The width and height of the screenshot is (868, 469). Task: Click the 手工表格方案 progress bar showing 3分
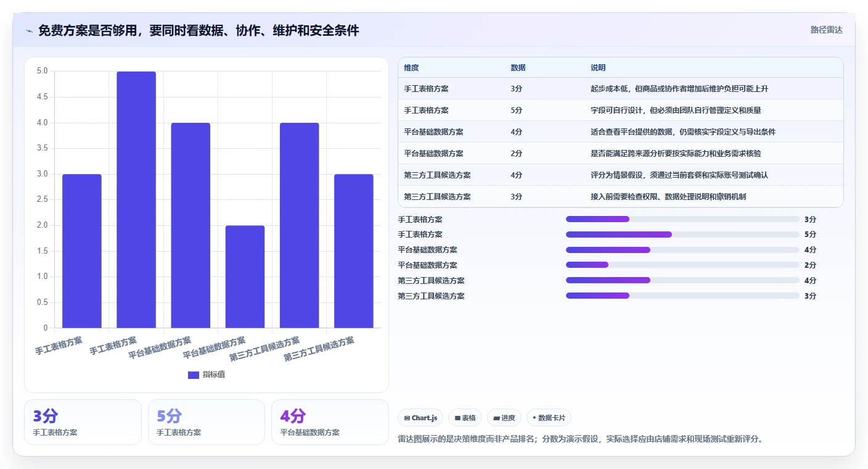682,219
